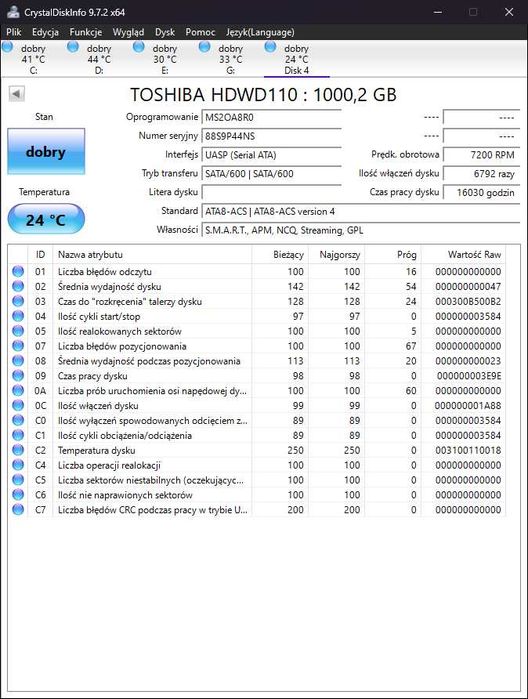Viewport: 528px width, 699px height.
Task: Click the 'Najgorszy' column header
Action: pos(336,255)
